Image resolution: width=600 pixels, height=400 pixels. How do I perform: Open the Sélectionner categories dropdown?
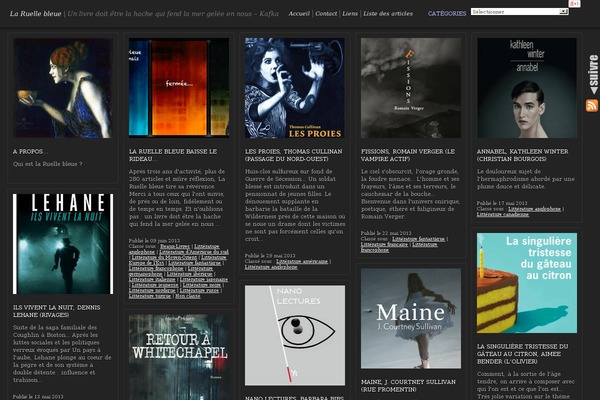click(519, 12)
